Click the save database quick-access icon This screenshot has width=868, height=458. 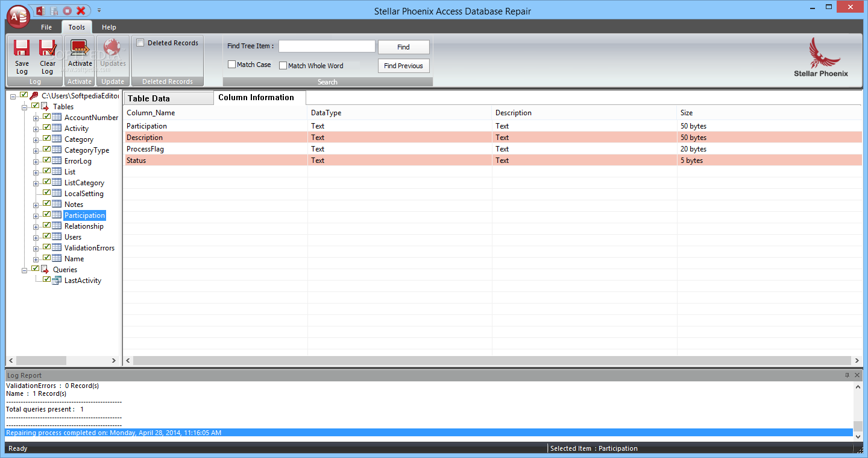click(54, 10)
